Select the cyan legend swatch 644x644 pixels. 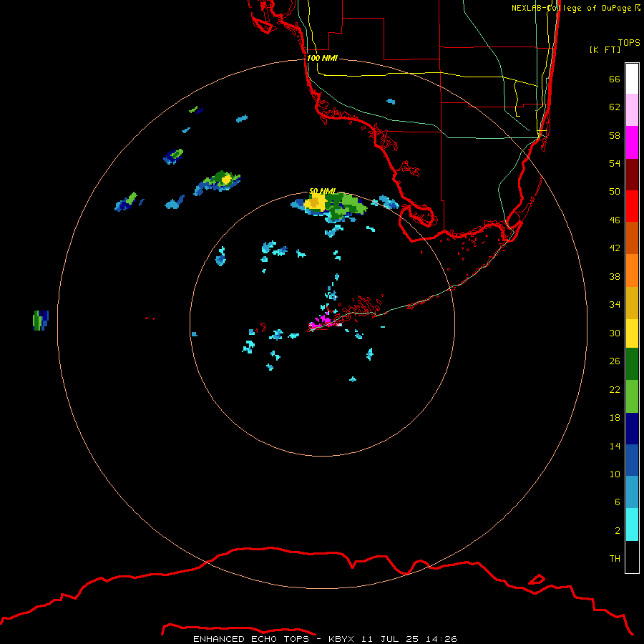tap(632, 525)
